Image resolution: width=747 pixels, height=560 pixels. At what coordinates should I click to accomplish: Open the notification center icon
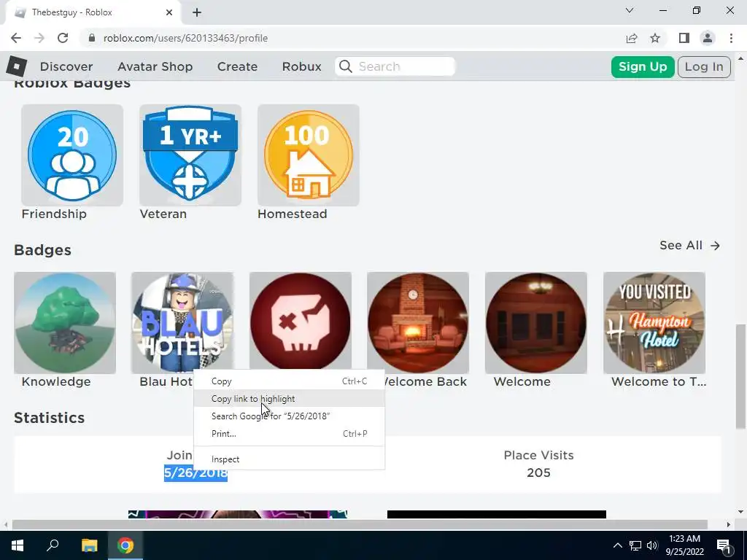(724, 545)
